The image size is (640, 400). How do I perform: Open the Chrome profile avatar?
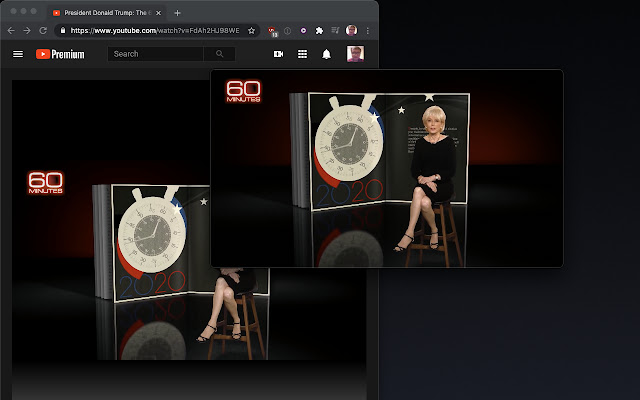351,30
